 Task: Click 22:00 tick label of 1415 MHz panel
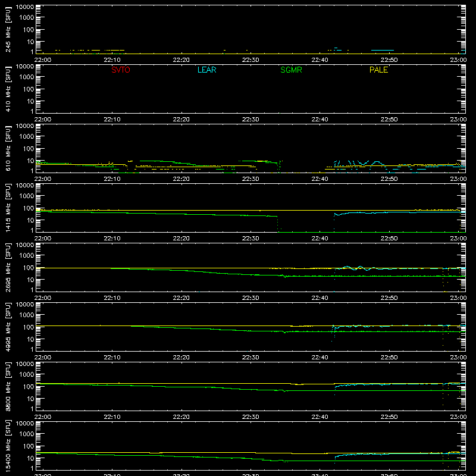[x=43, y=239]
